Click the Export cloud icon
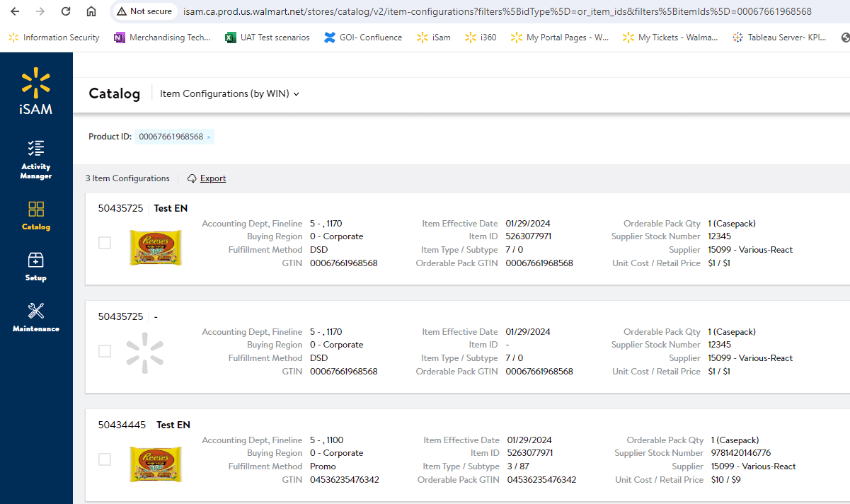 click(x=192, y=178)
